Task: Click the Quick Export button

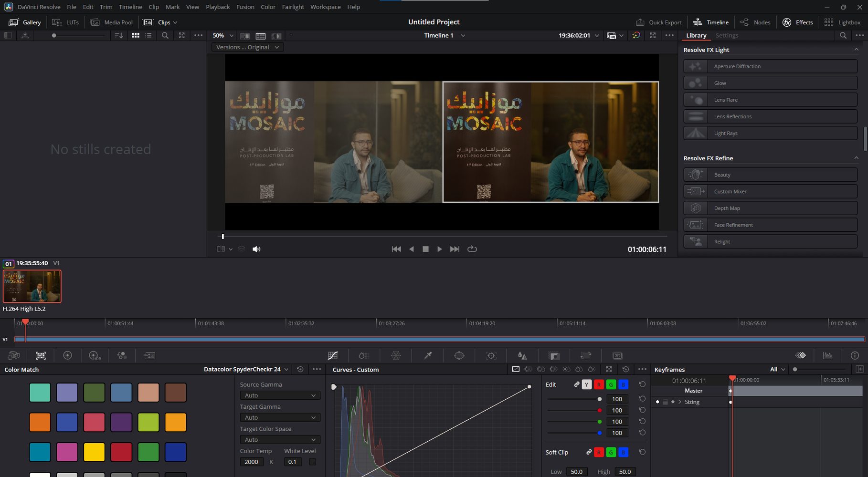Action: coord(659,22)
